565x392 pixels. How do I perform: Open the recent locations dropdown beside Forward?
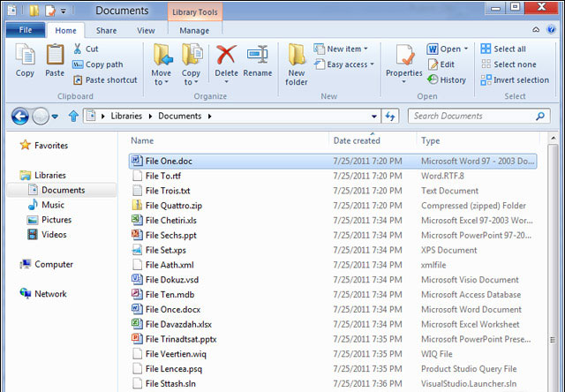coord(55,117)
